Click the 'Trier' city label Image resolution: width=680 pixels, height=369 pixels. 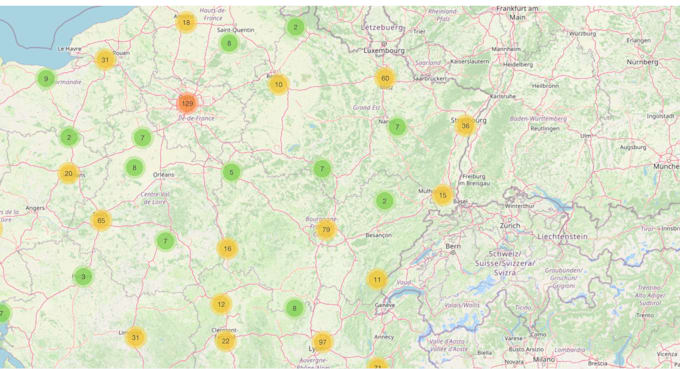coord(419,31)
